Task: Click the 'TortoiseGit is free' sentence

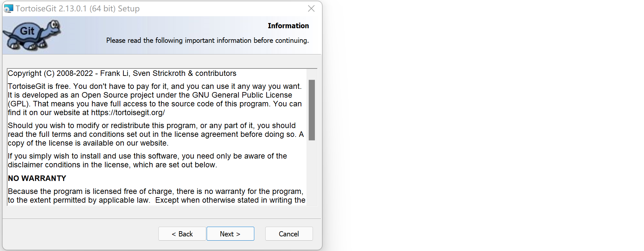Action: (x=39, y=86)
